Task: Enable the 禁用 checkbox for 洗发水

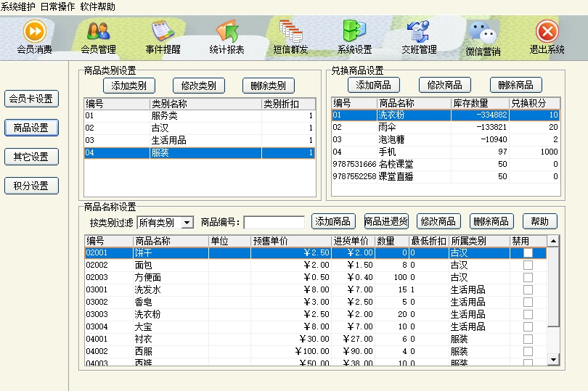Action: (x=528, y=290)
